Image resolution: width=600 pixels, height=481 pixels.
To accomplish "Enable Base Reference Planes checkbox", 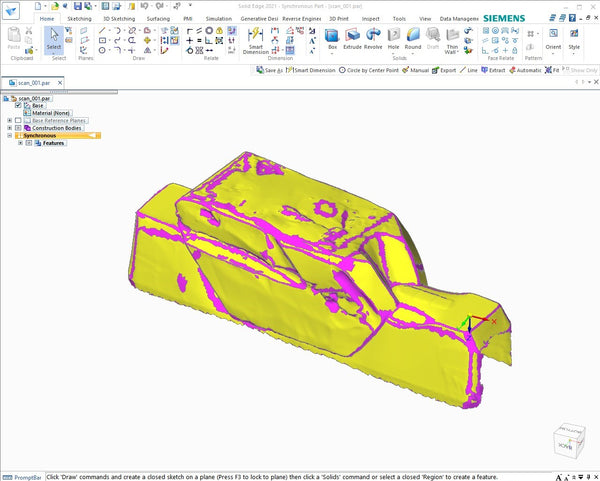I will 18,120.
